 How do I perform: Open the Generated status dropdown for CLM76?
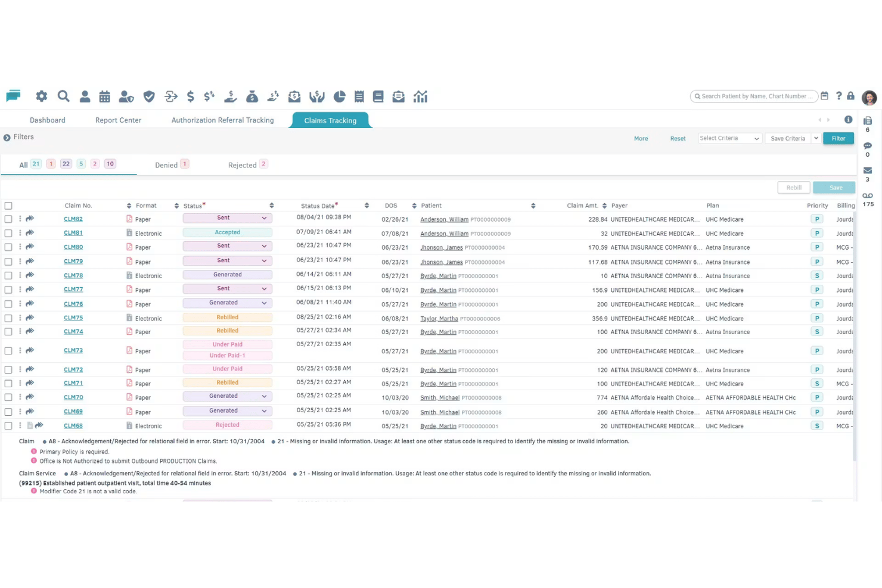(228, 303)
